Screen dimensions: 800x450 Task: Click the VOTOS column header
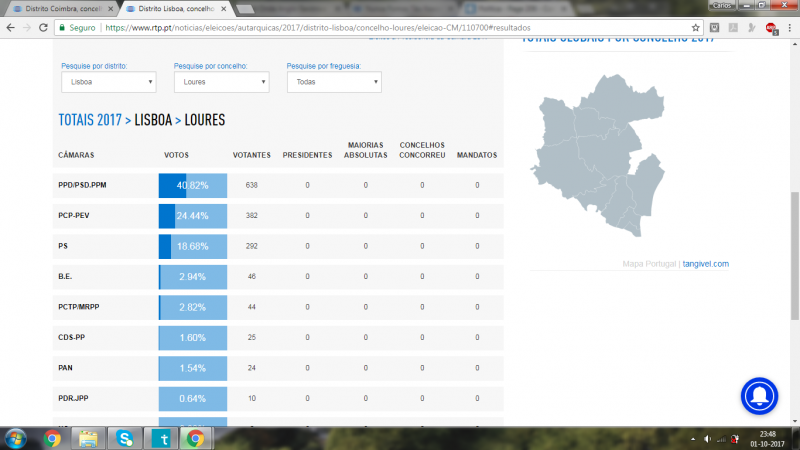177,155
